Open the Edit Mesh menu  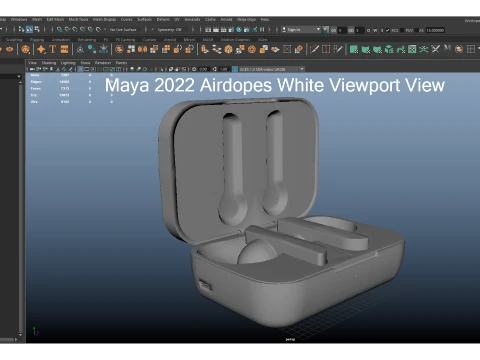55,20
